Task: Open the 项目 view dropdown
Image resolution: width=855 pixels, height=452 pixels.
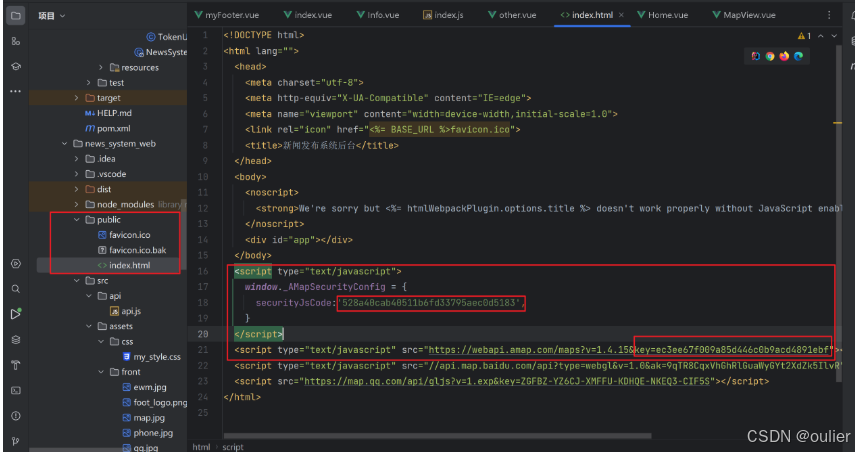Action: (x=51, y=16)
